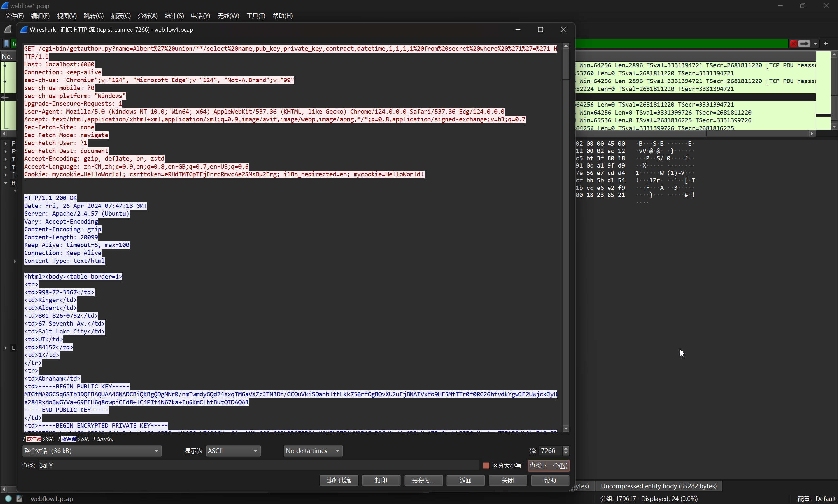
Task: Select Uncompressed entity body (35282 bytes) tab
Action: pos(659,486)
